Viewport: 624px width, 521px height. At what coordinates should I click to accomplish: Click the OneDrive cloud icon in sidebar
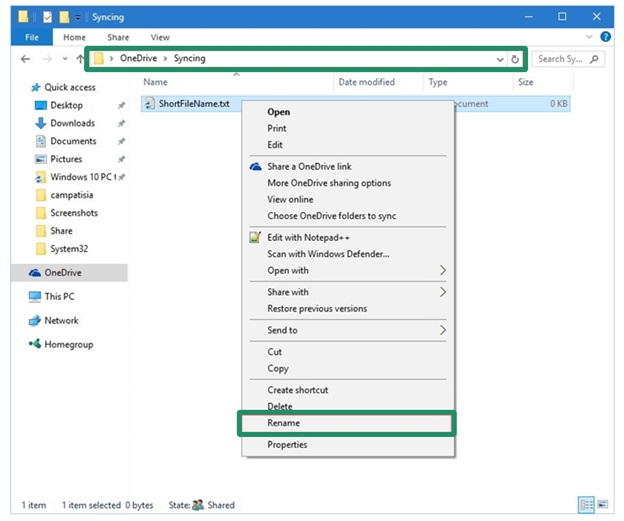35,273
